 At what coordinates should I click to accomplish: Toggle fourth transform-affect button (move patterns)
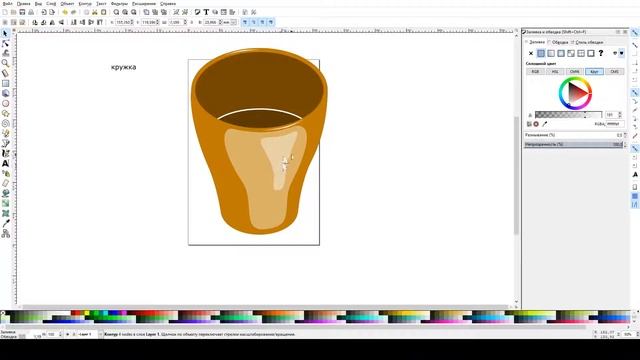271,22
